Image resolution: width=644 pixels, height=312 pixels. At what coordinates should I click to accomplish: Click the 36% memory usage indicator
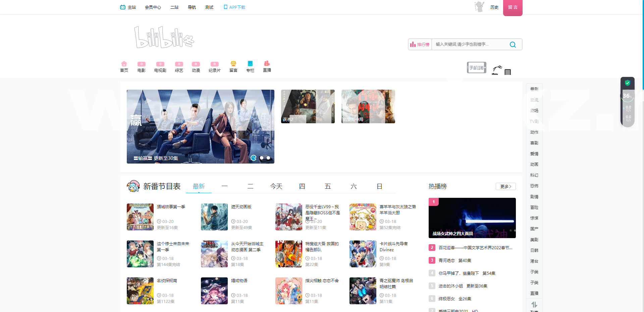point(627,96)
